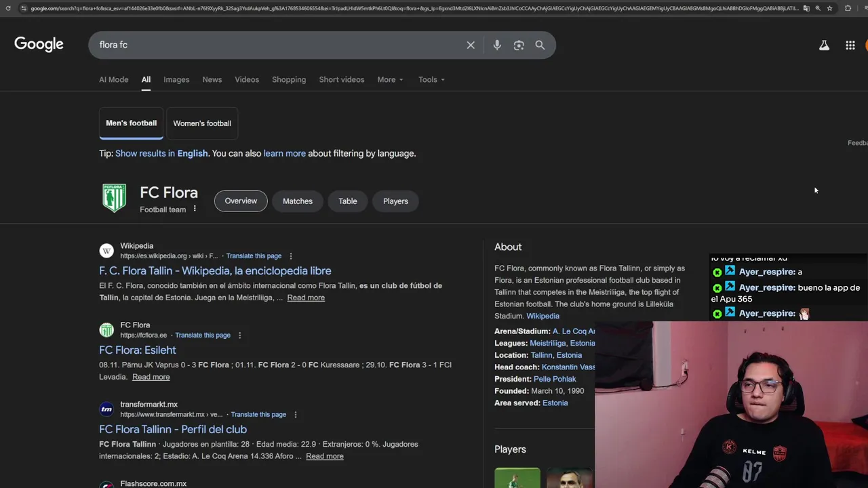Start a voice search with microphone icon
868x488 pixels.
pos(497,45)
